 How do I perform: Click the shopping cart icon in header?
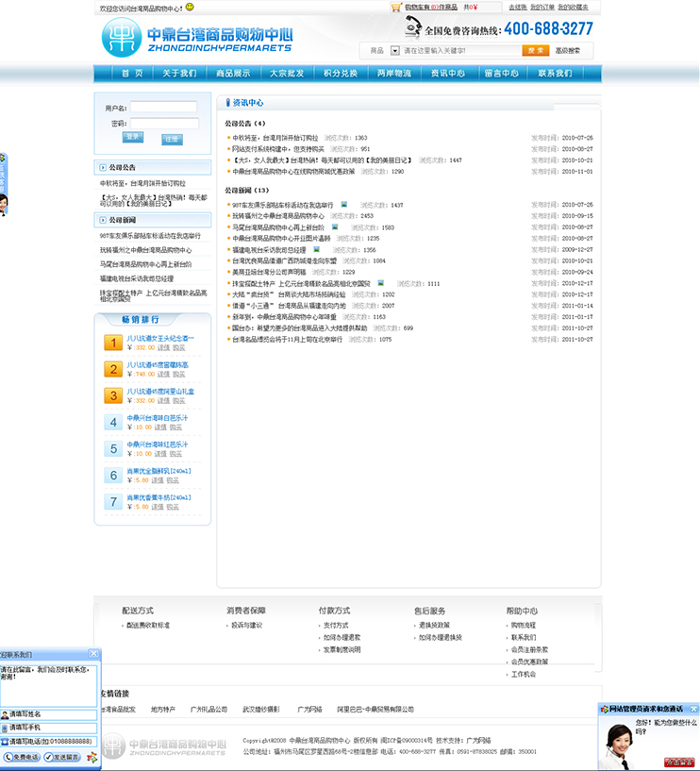397,7
